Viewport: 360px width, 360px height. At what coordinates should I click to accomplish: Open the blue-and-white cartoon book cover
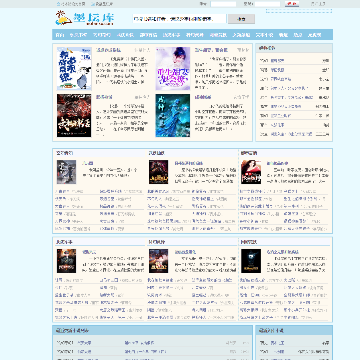tap(74, 69)
